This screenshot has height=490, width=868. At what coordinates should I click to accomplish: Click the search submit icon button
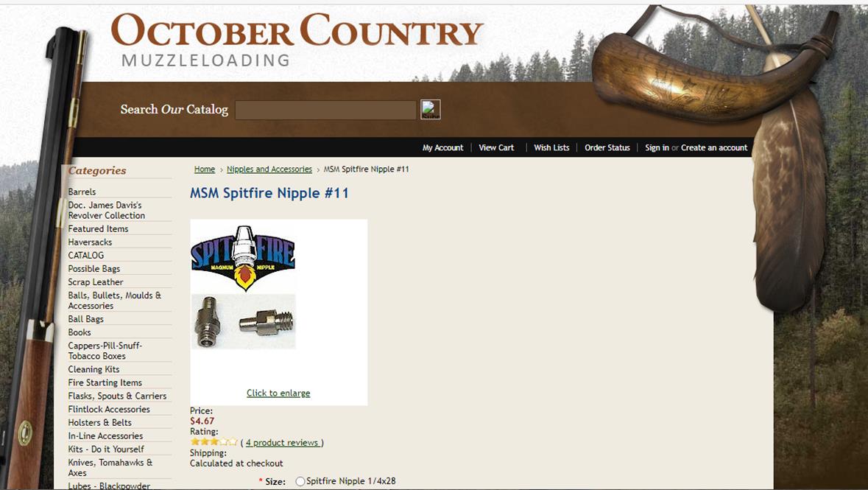pyautogui.click(x=430, y=109)
